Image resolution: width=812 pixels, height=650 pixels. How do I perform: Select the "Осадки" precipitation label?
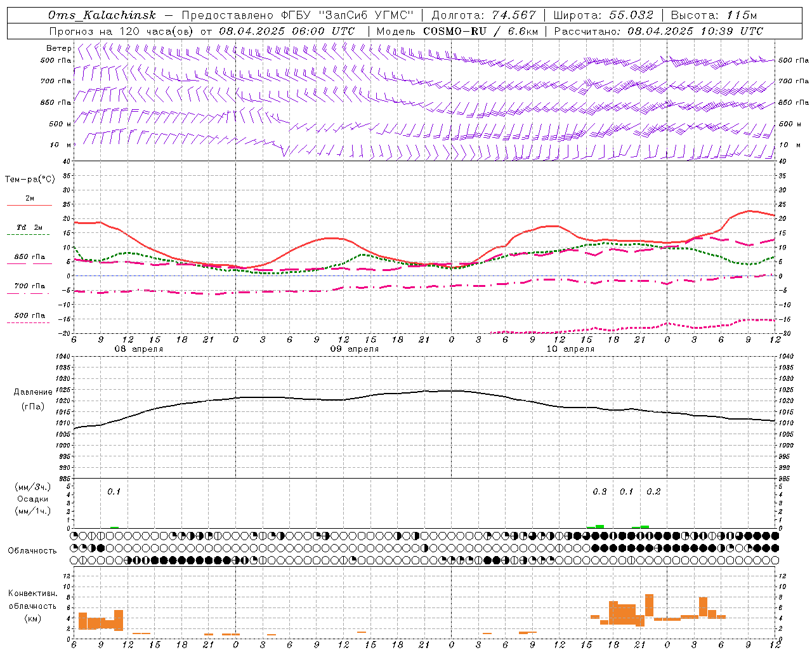(x=32, y=500)
